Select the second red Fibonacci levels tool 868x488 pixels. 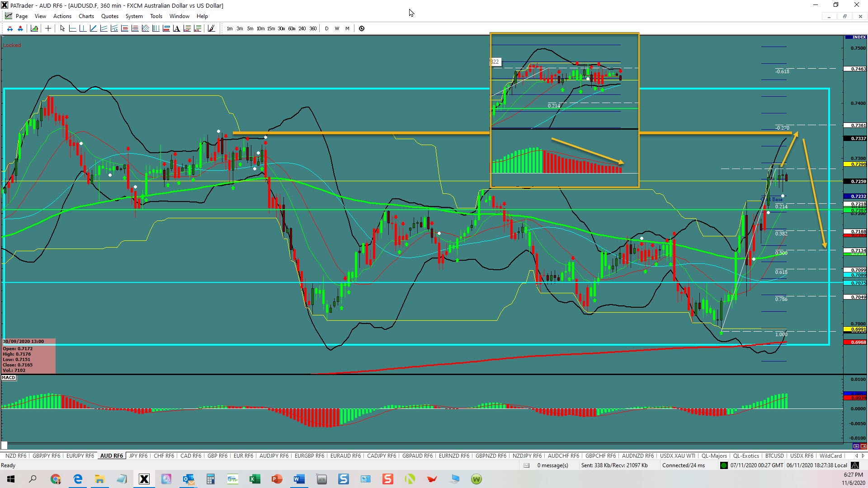click(135, 28)
